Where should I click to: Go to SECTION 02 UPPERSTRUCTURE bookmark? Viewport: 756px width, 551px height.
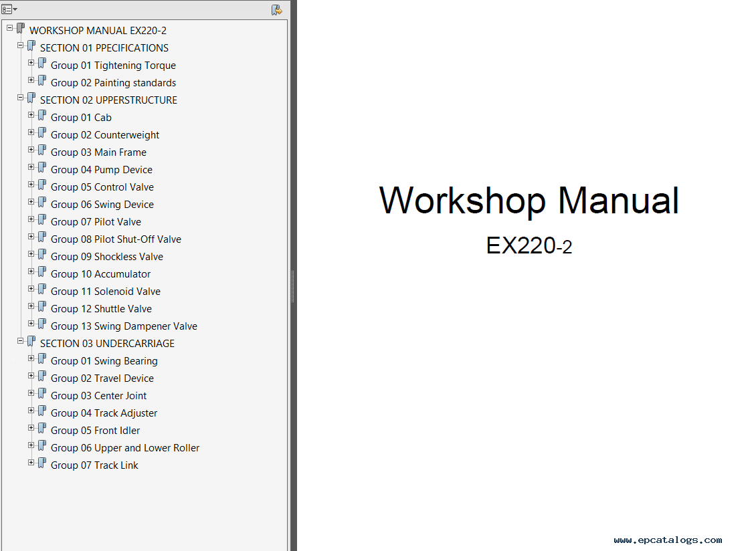pos(108,100)
